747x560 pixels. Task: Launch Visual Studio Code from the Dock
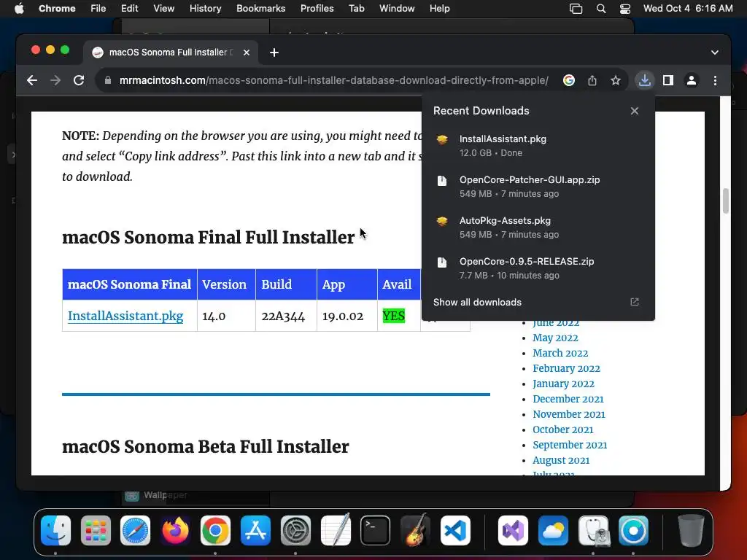[455, 531]
